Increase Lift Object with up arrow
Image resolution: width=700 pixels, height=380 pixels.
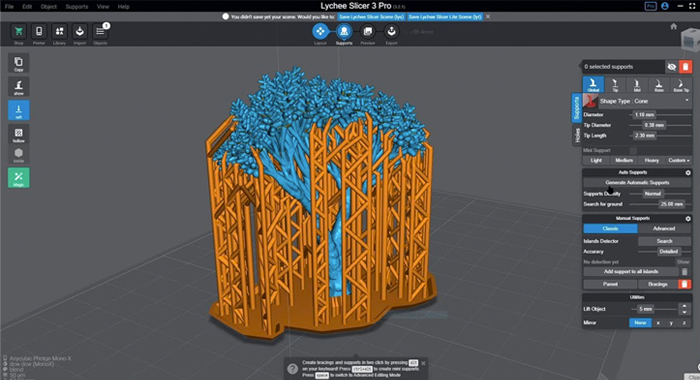(684, 306)
